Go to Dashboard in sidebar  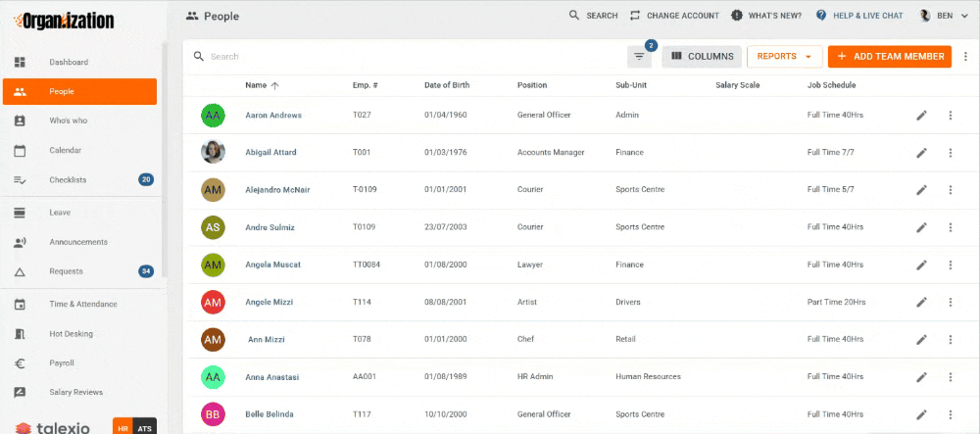[69, 63]
